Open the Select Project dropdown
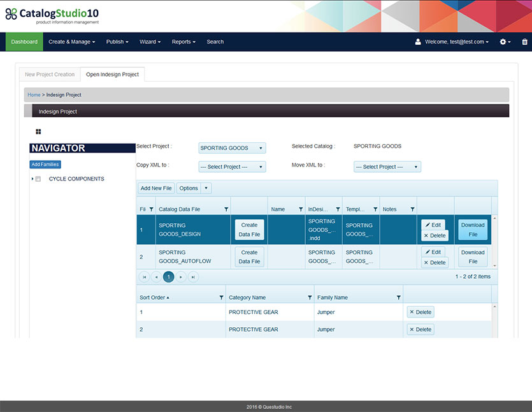Image resolution: width=532 pixels, height=412 pixels. pyautogui.click(x=232, y=148)
